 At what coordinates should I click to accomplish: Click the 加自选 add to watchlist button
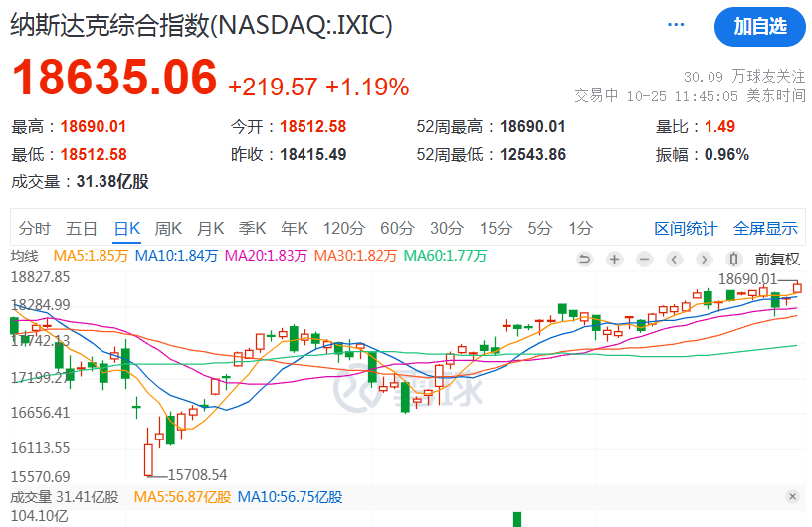point(759,27)
